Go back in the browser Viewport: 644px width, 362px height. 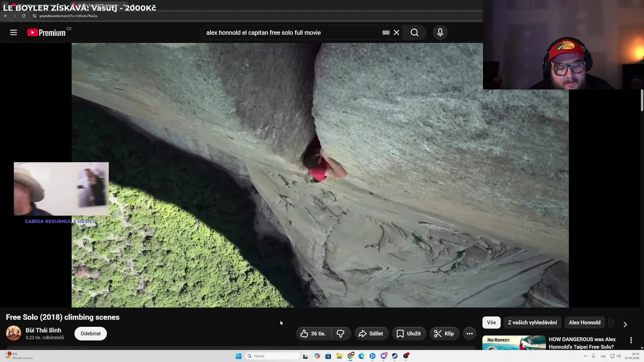click(6, 16)
